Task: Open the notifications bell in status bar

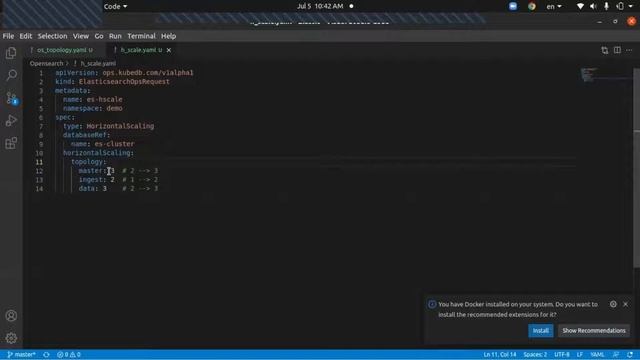Action: (630, 355)
